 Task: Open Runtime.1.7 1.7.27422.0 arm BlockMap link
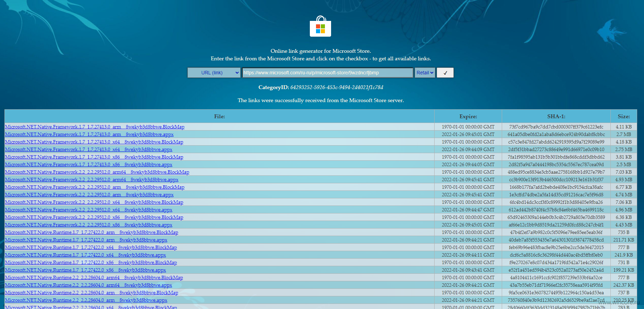(x=92, y=232)
